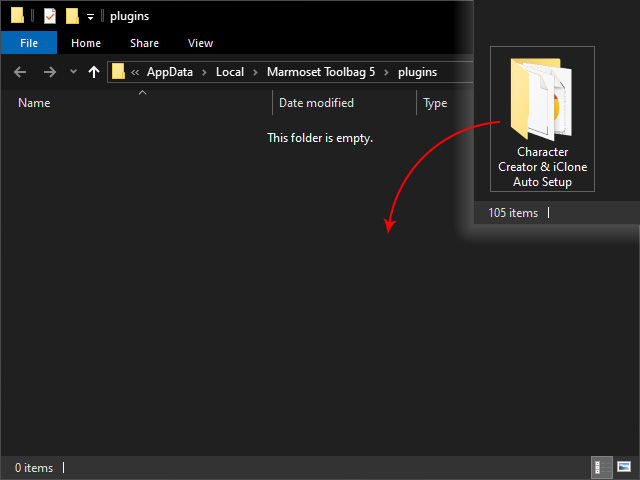Viewport: 640px width, 480px height.
Task: Click 'This folder is empty.' message
Action: tap(320, 138)
